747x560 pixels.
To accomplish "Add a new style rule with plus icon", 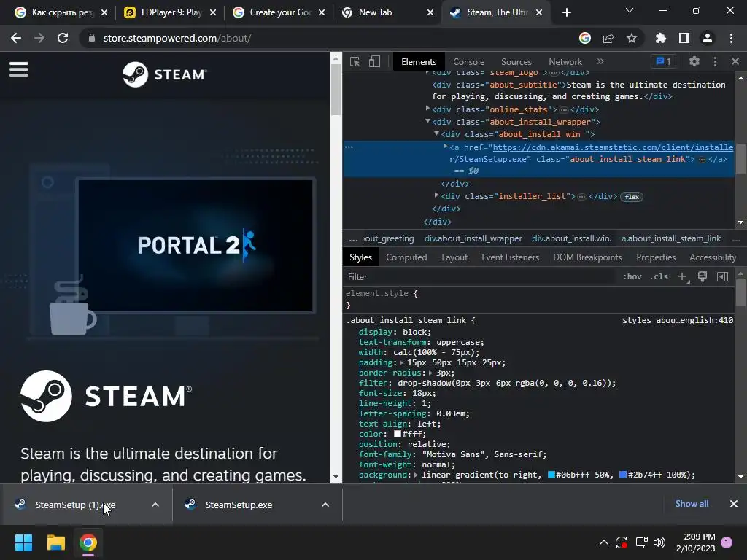I will pos(682,276).
